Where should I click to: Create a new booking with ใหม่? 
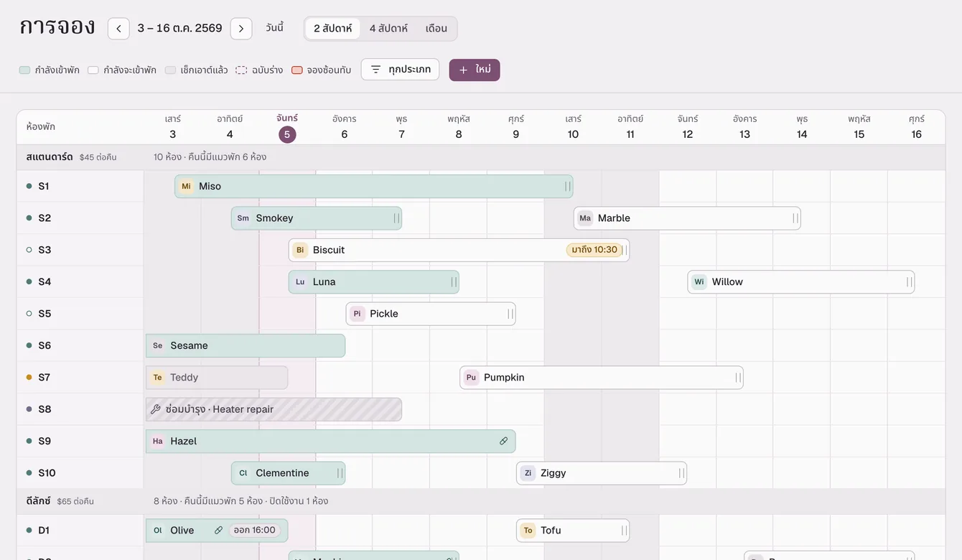click(475, 70)
